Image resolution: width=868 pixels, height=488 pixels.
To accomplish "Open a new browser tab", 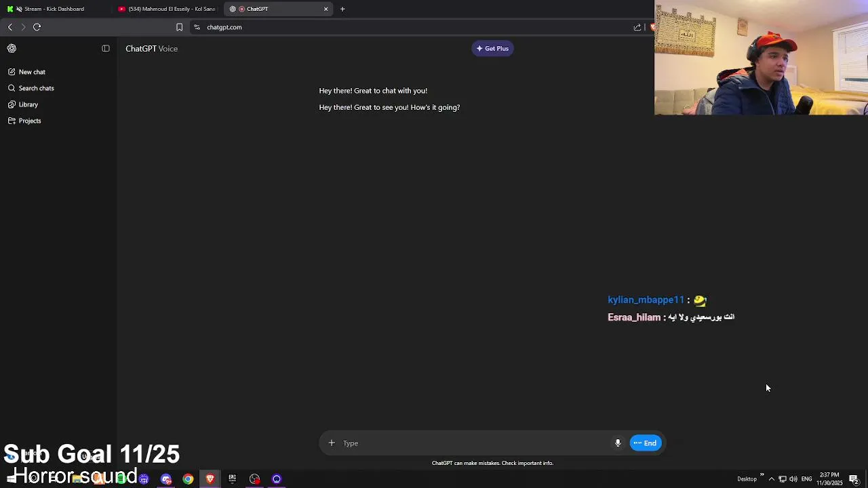I will (342, 9).
